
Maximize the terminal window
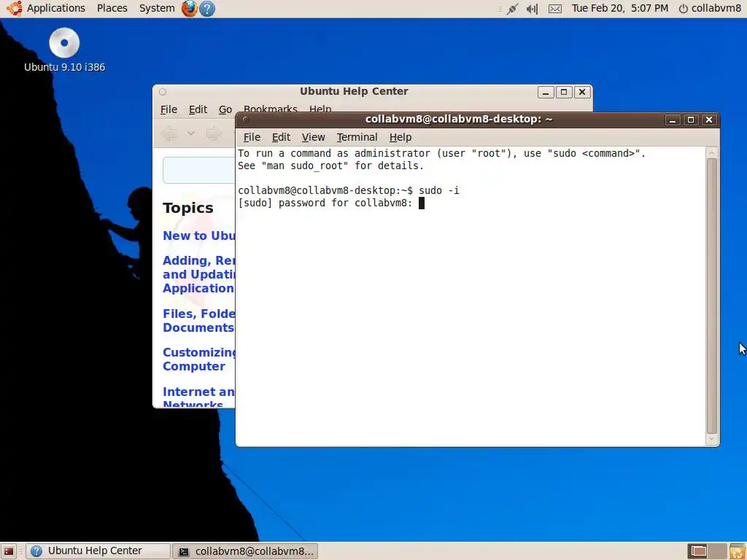(x=690, y=120)
